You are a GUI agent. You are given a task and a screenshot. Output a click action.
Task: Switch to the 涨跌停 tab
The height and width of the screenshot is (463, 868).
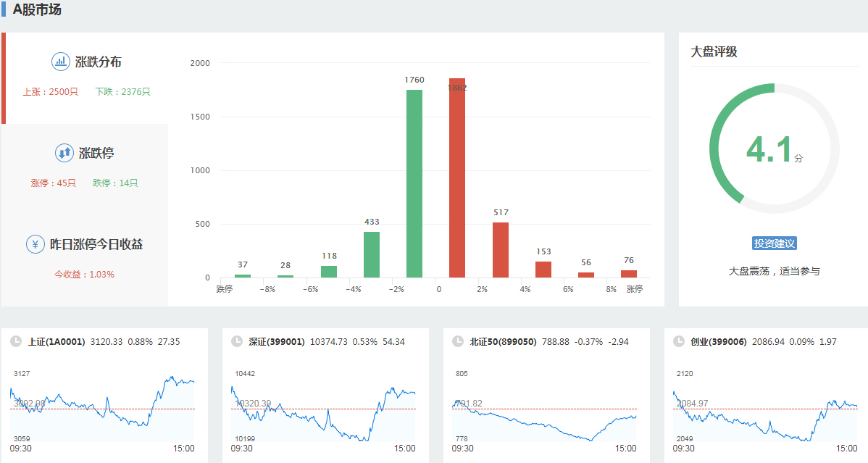[96, 154]
